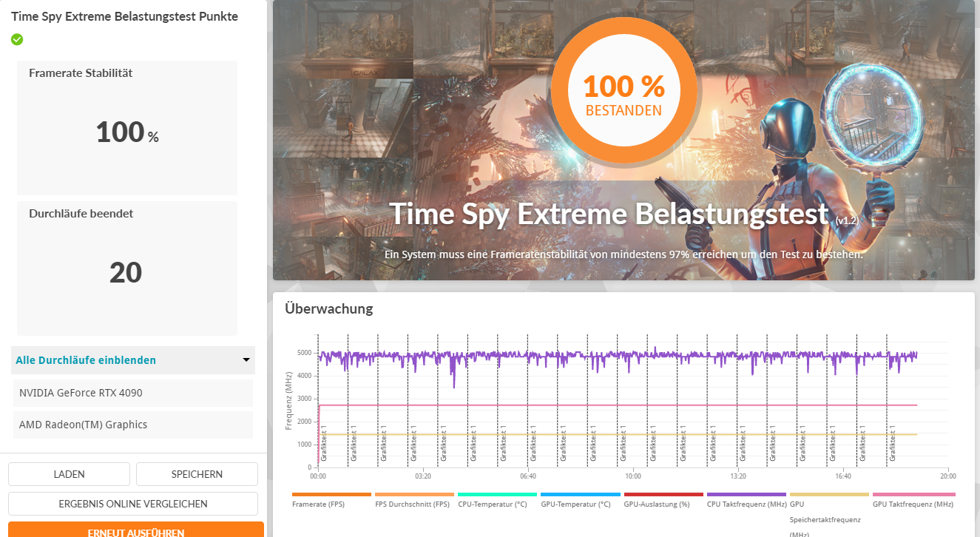Toggle the GPU-Auslastung legend swatch
This screenshot has width=980, height=537.
(663, 494)
